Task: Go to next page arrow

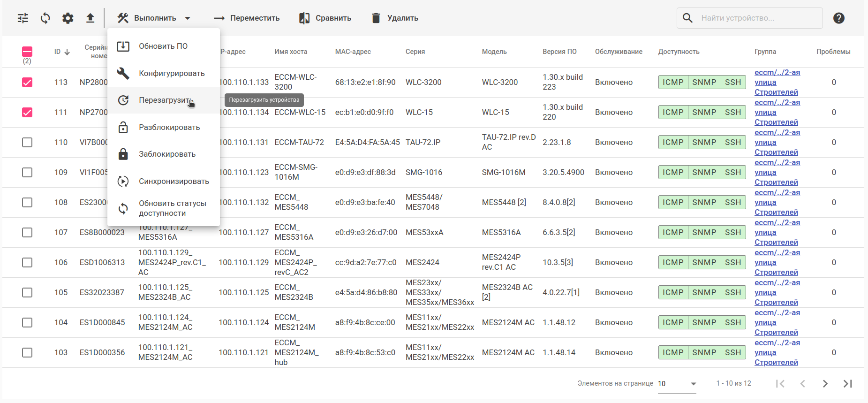Action: click(825, 384)
